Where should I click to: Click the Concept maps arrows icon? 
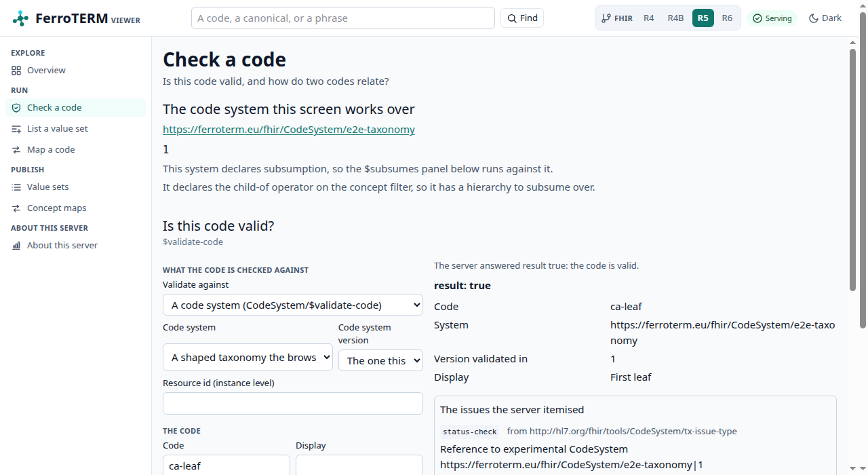(x=16, y=208)
